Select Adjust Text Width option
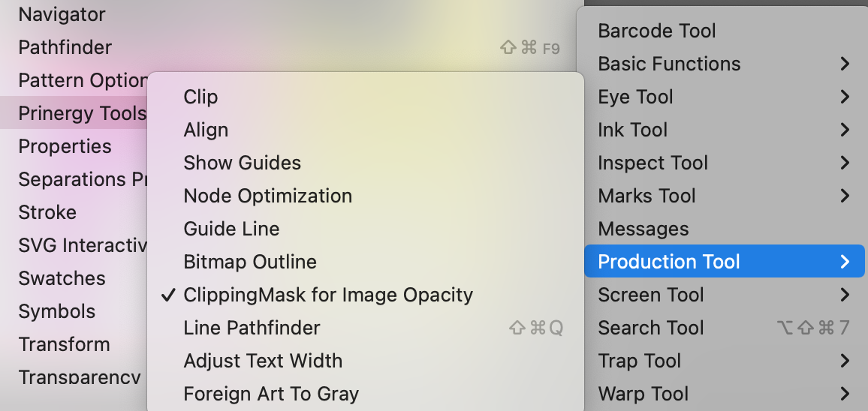The image size is (868, 411). 263,361
